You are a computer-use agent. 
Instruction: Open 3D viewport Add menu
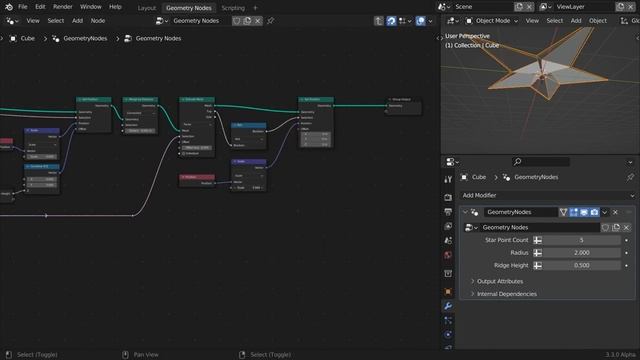tap(576, 21)
